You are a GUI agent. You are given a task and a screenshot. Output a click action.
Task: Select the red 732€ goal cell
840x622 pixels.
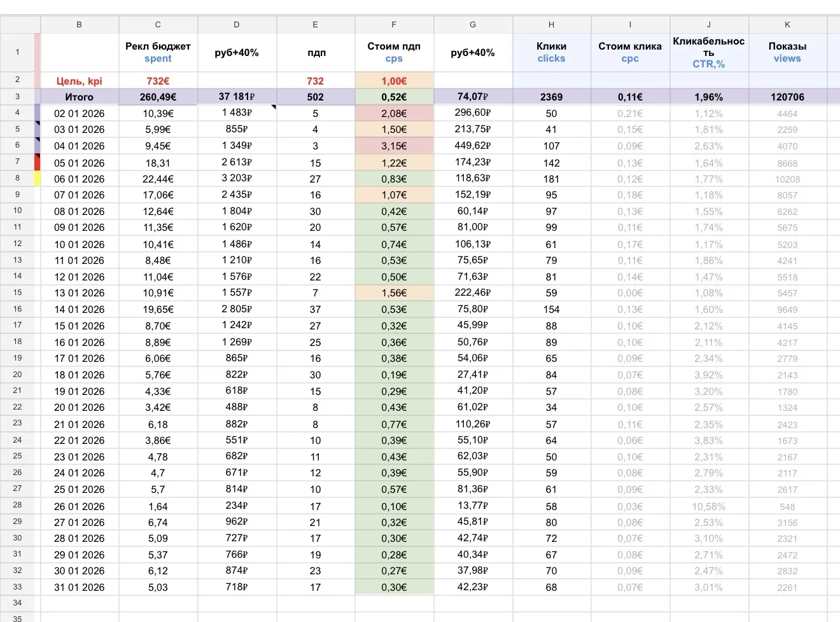click(158, 81)
